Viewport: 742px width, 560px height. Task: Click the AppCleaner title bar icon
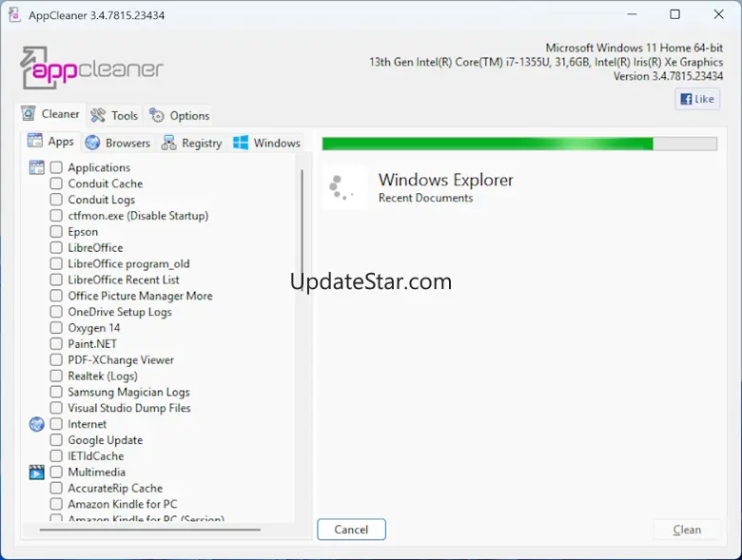[14, 14]
